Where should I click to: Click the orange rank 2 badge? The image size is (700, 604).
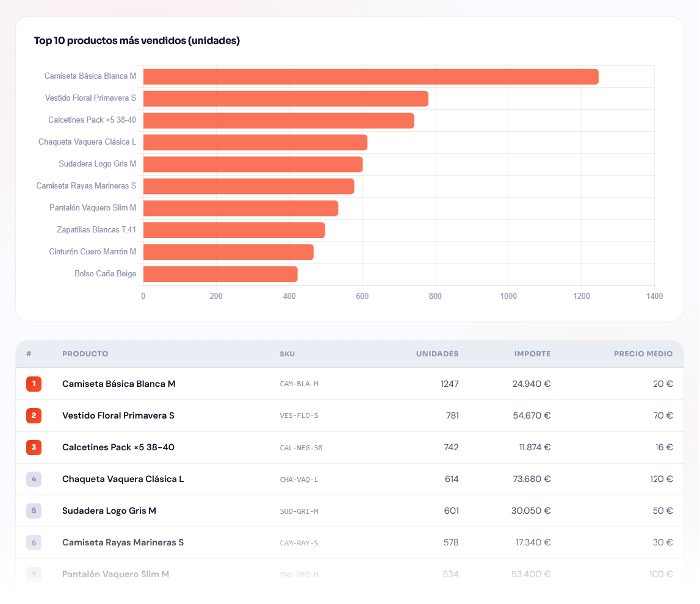pyautogui.click(x=34, y=415)
